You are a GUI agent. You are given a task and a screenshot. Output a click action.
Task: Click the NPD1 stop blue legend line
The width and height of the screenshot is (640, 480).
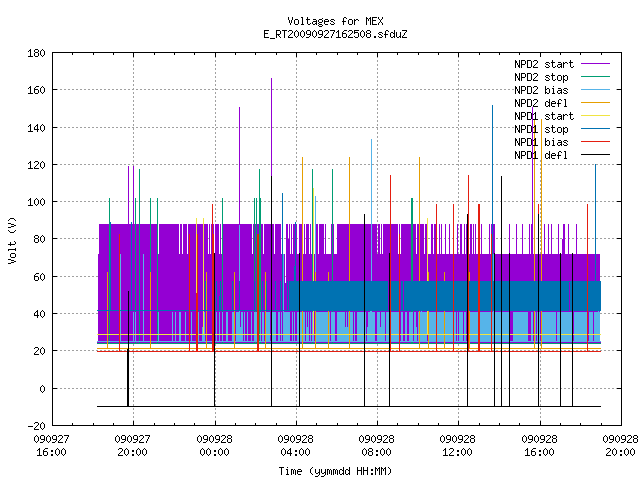[595, 129]
